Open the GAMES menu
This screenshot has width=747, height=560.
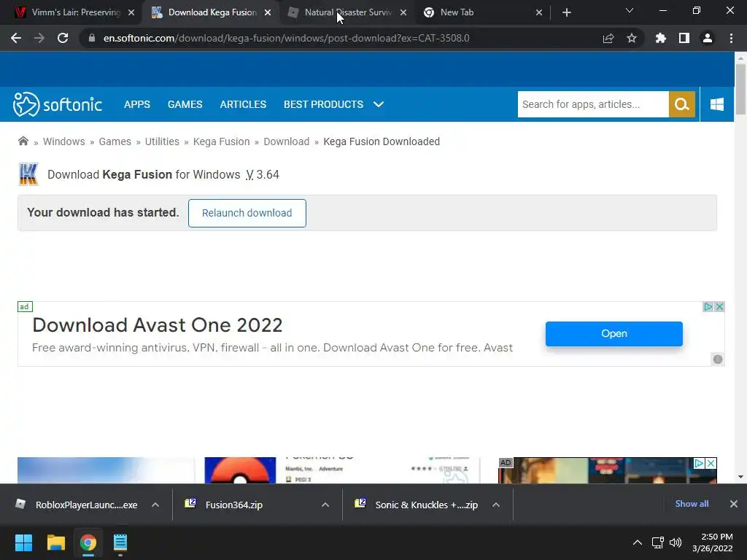point(185,104)
